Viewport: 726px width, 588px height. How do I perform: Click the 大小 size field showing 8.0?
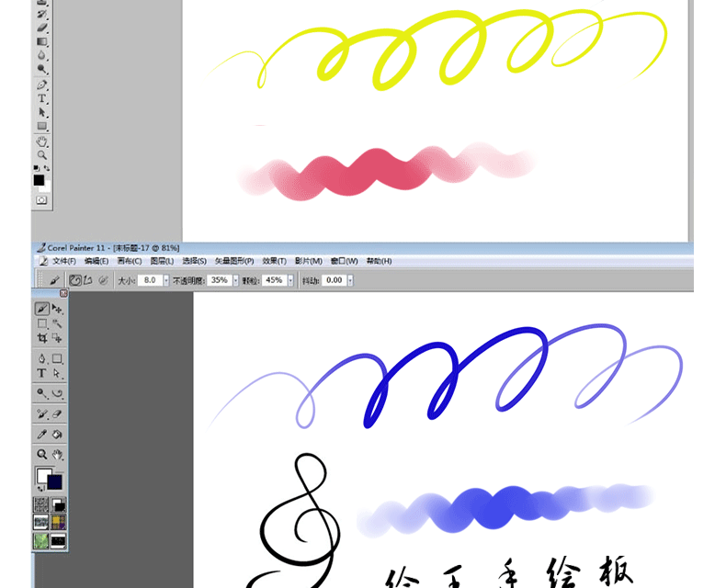150,280
